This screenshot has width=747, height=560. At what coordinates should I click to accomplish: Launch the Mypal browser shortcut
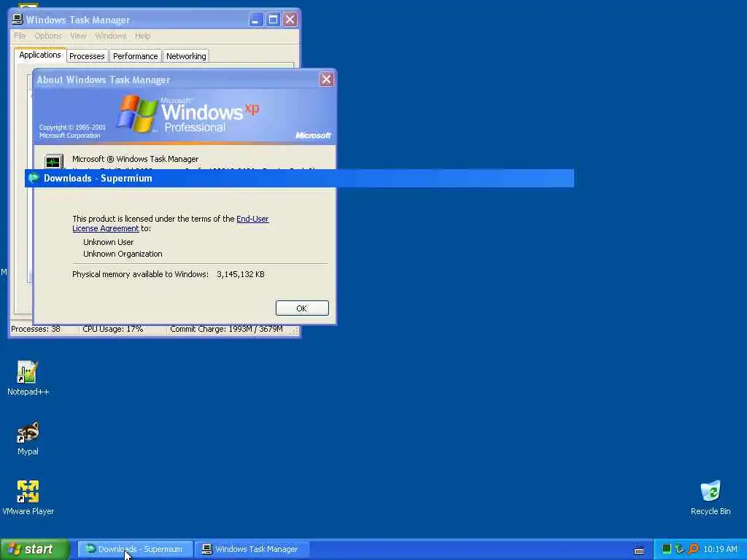(x=28, y=438)
